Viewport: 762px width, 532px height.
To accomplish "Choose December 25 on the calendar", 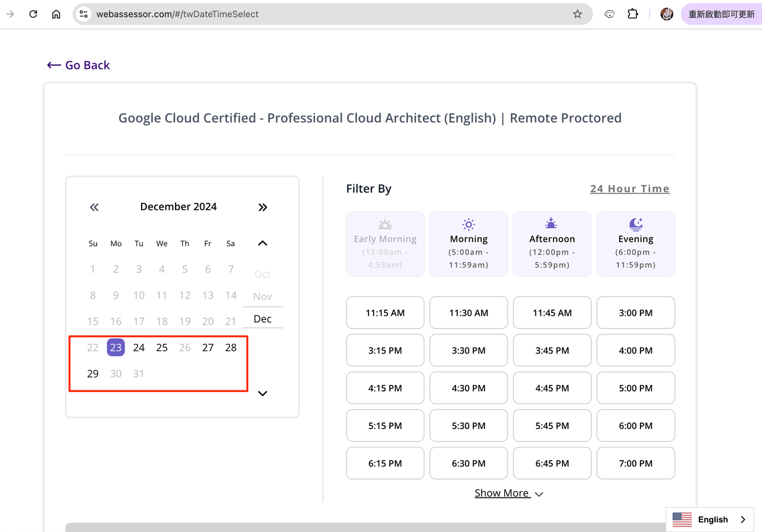I will (162, 348).
